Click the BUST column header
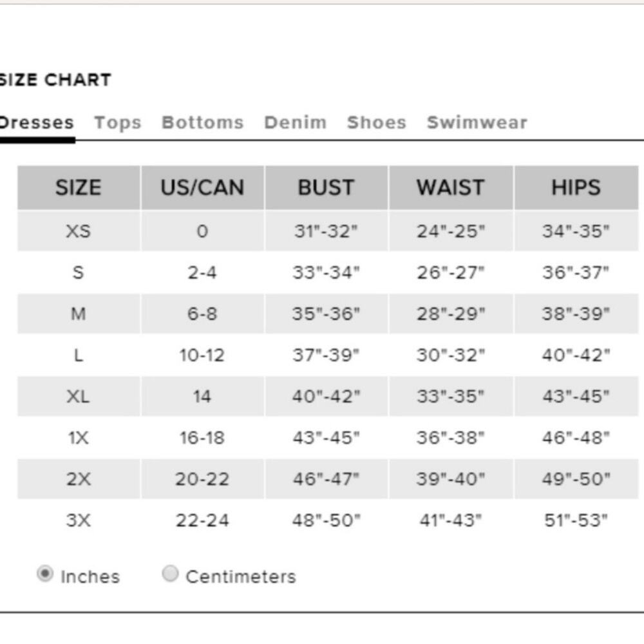This screenshot has width=644, height=644. tap(326, 187)
